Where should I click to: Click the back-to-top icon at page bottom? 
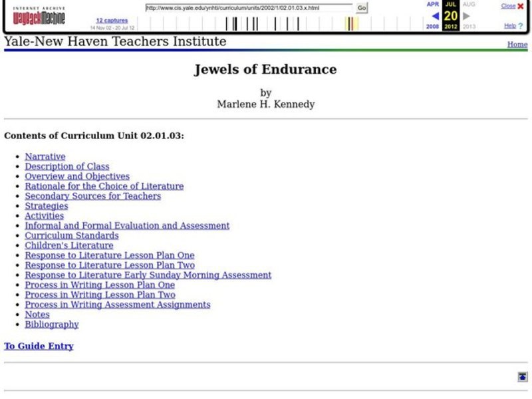point(523,376)
